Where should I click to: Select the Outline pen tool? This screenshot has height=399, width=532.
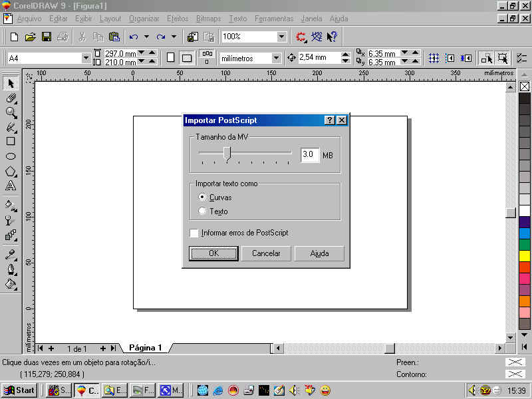click(x=11, y=269)
